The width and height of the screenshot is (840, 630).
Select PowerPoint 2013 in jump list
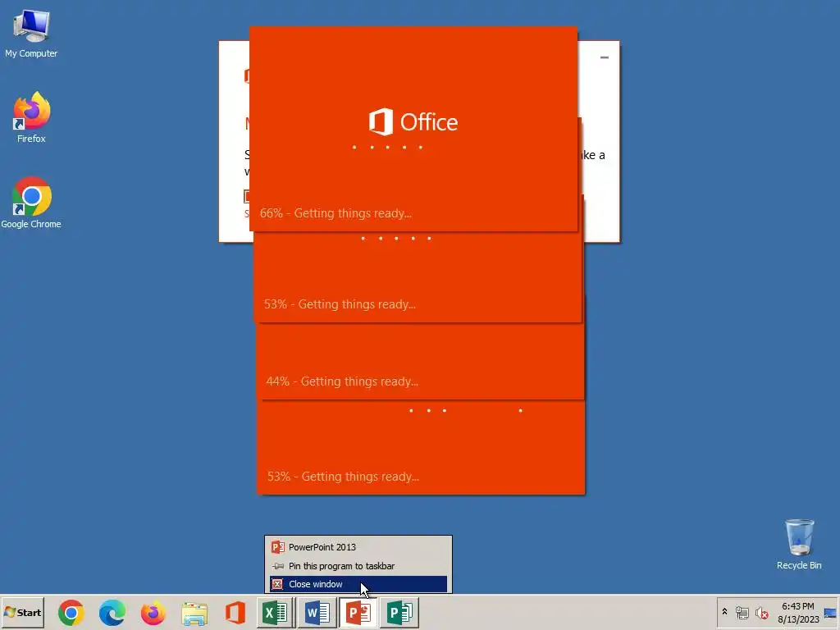tap(358, 547)
